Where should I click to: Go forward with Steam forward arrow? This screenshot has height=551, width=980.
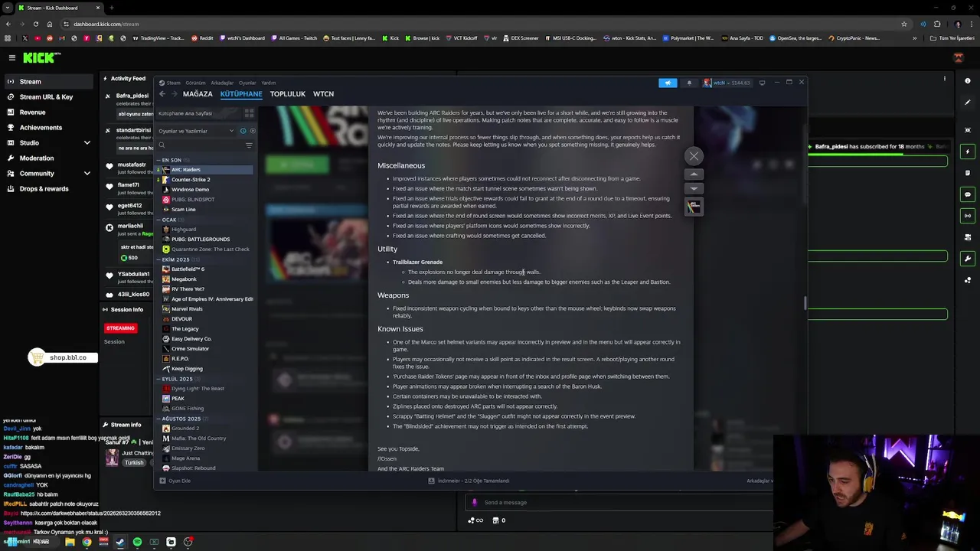pos(175,94)
